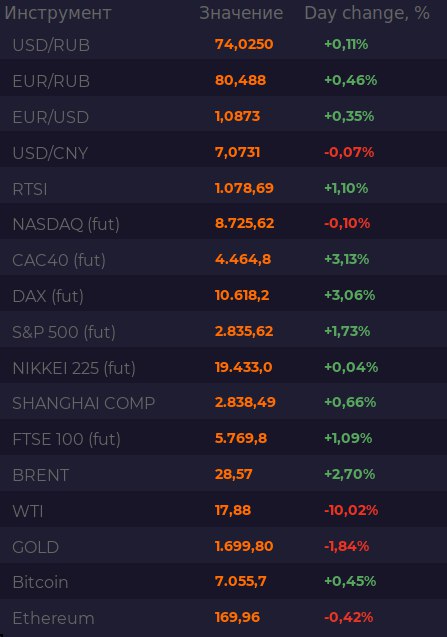The image size is (447, 637).
Task: Sort by the Day change, % header
Action: pyautogui.click(x=367, y=13)
